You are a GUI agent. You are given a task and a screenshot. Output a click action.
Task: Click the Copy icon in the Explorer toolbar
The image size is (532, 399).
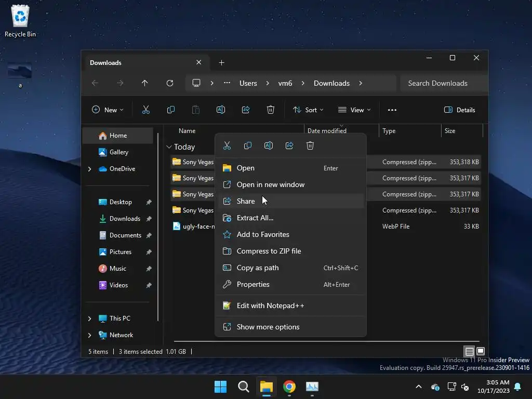tap(170, 110)
